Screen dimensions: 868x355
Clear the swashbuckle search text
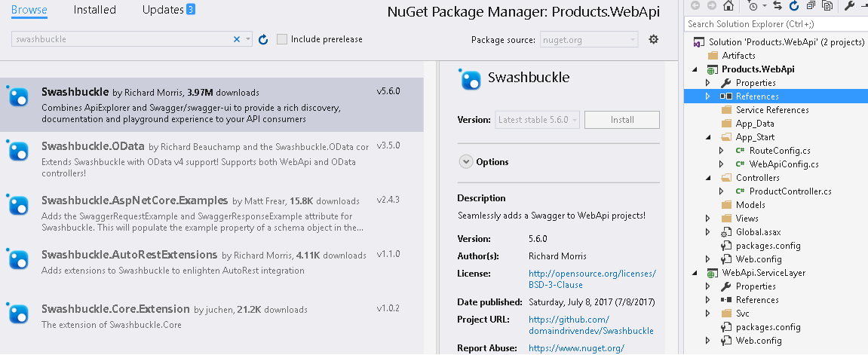[x=236, y=39]
